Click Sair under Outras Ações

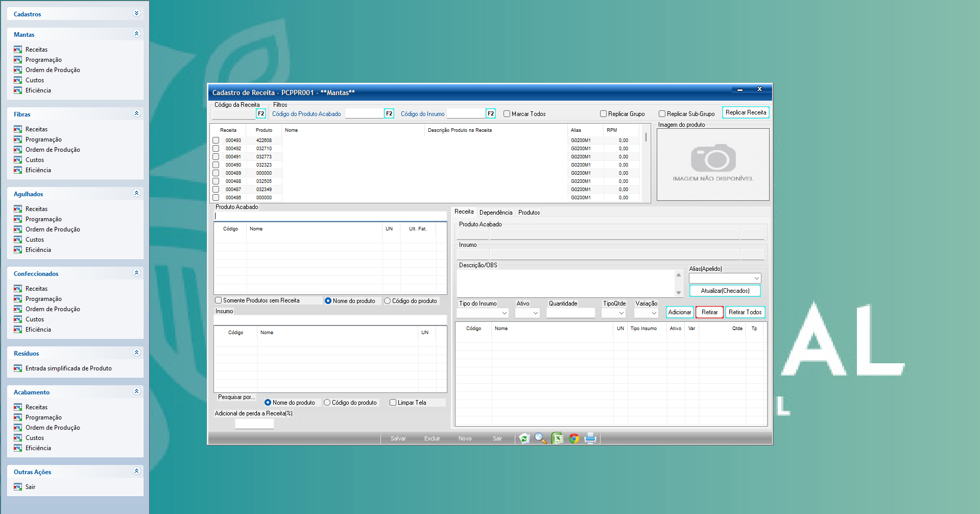[30, 487]
